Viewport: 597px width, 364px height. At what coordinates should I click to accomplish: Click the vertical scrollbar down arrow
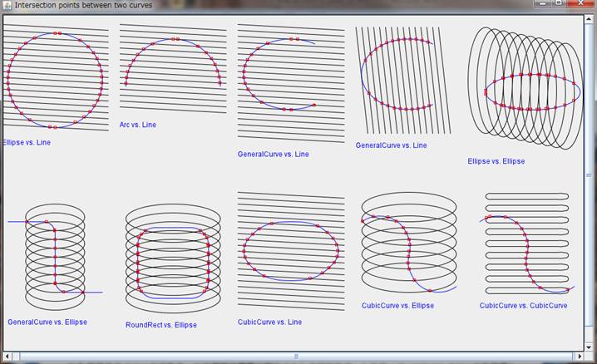click(x=589, y=347)
